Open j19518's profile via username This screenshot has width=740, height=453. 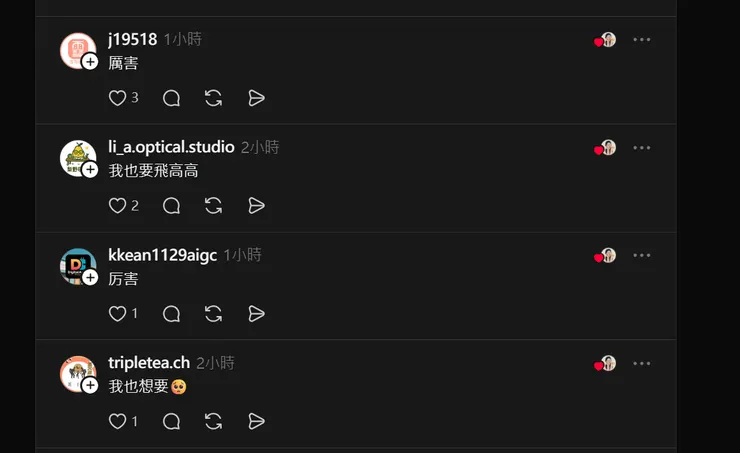[132, 39]
